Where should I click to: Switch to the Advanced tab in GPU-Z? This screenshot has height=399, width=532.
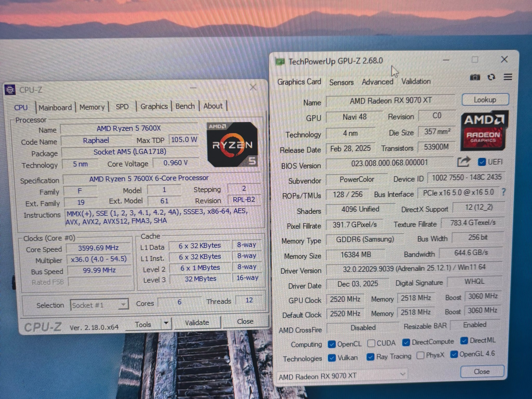(377, 82)
